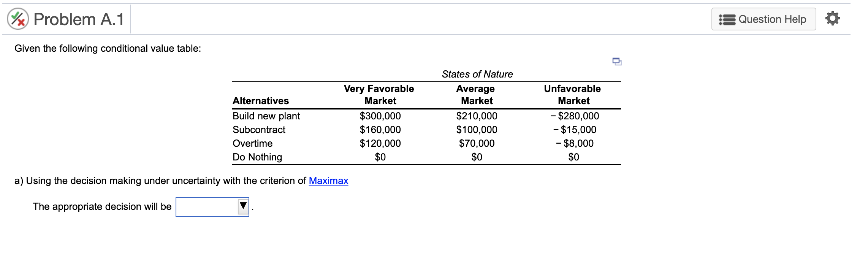868x257 pixels.
Task: Click the Do Nothing alternative label
Action: click(257, 157)
